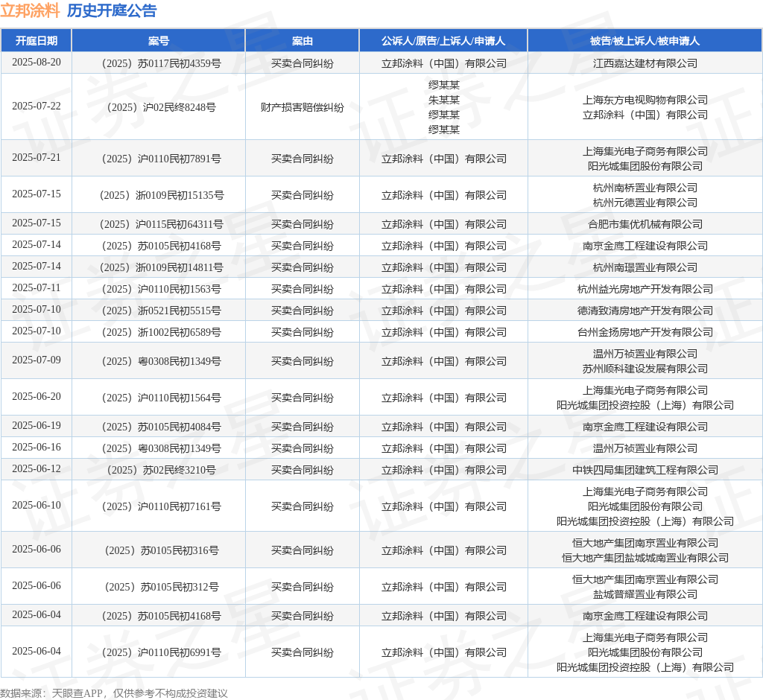Click 买卖合同纠纷 in the 苏0105民初316号 row
763x700 pixels.
pyautogui.click(x=303, y=550)
